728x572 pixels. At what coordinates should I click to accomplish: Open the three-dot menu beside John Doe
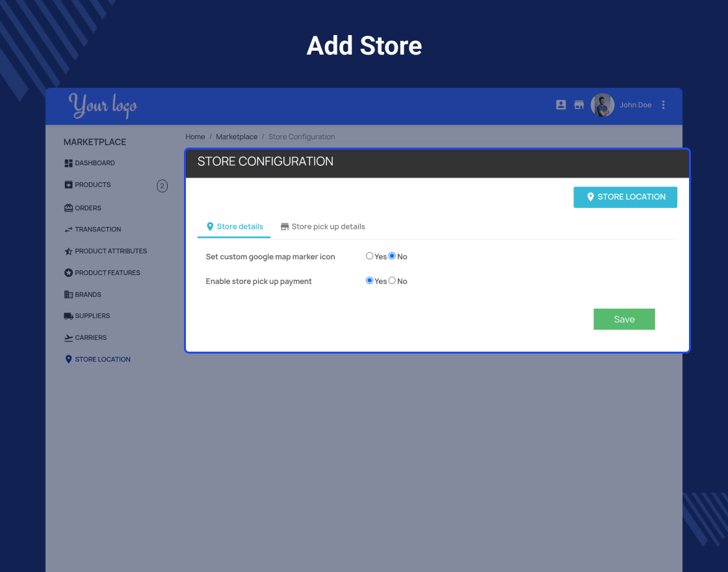(664, 105)
